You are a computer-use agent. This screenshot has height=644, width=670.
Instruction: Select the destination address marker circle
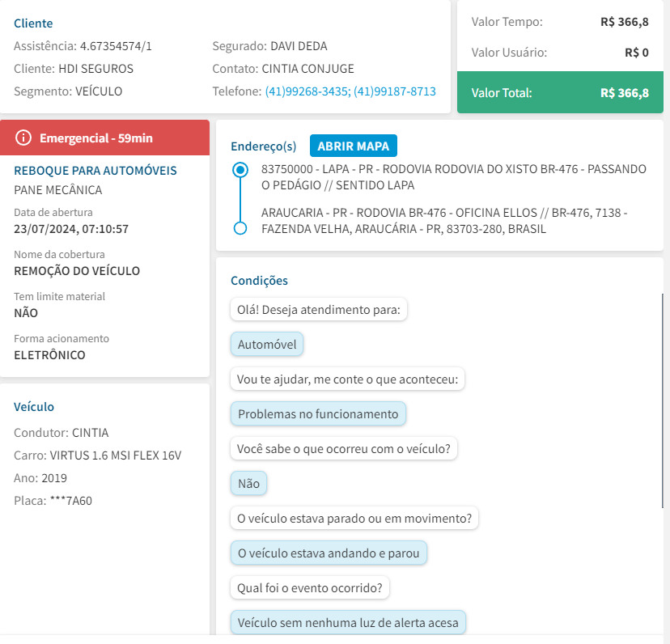point(240,228)
